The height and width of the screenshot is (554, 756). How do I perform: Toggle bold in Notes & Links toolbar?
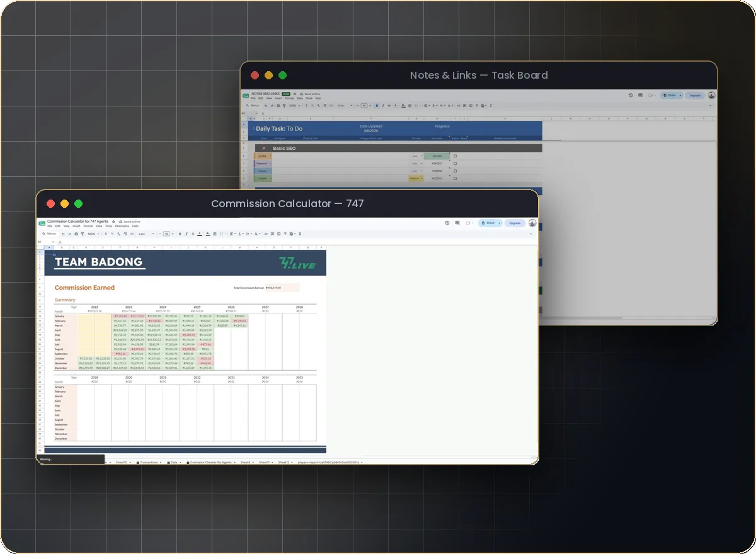point(377,106)
